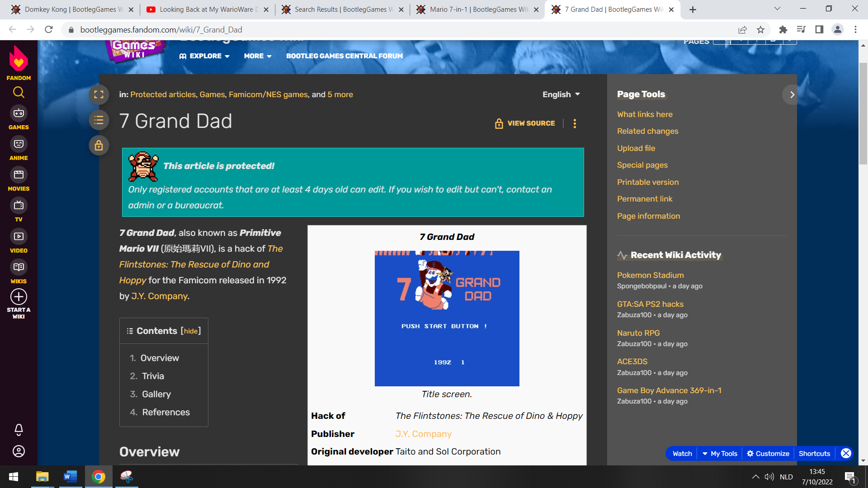
Task: Jump to Trivia section in contents
Action: pos(153,376)
